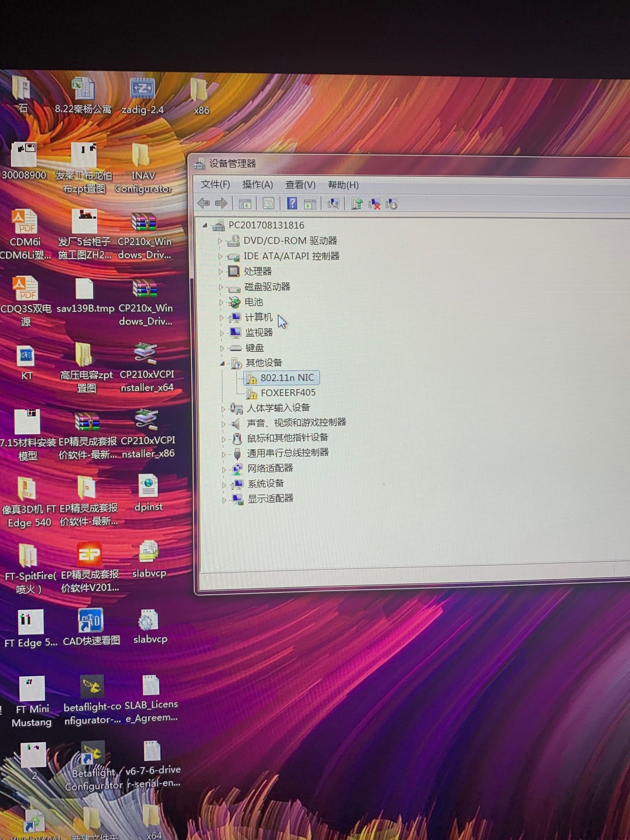Open the 查看(V) menu

click(x=300, y=185)
